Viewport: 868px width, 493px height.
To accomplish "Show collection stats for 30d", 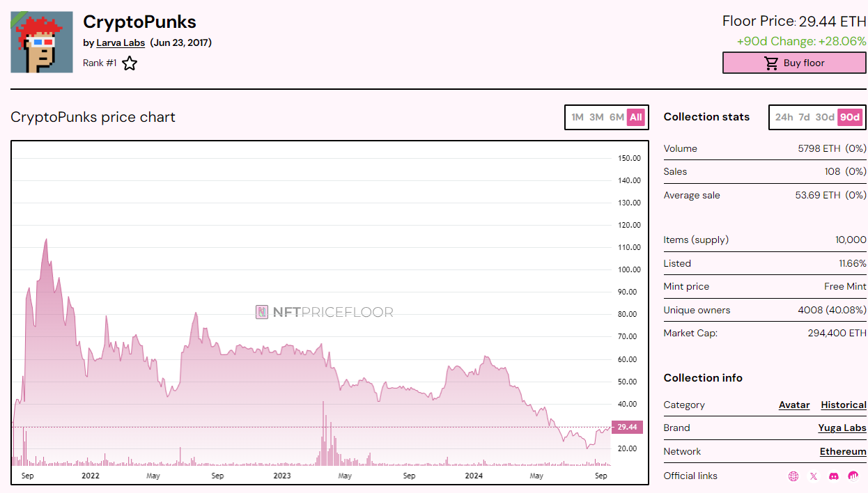I will pyautogui.click(x=825, y=117).
